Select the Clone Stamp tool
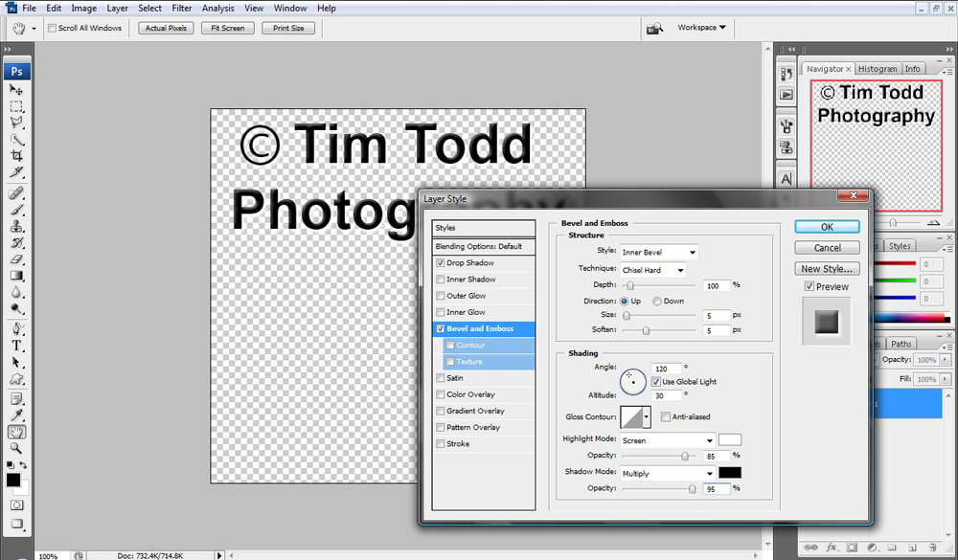 pyautogui.click(x=16, y=227)
